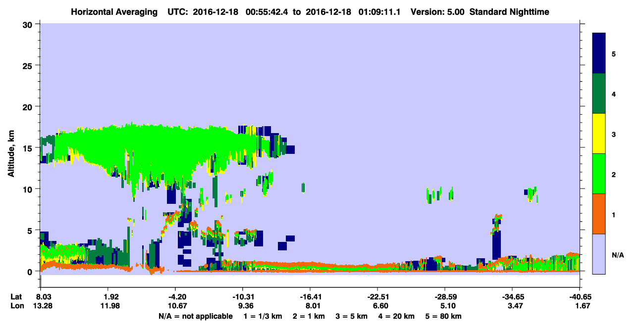This screenshot has height=330, width=644.
Task: Click the 'Lat' row label
Action: point(16,297)
